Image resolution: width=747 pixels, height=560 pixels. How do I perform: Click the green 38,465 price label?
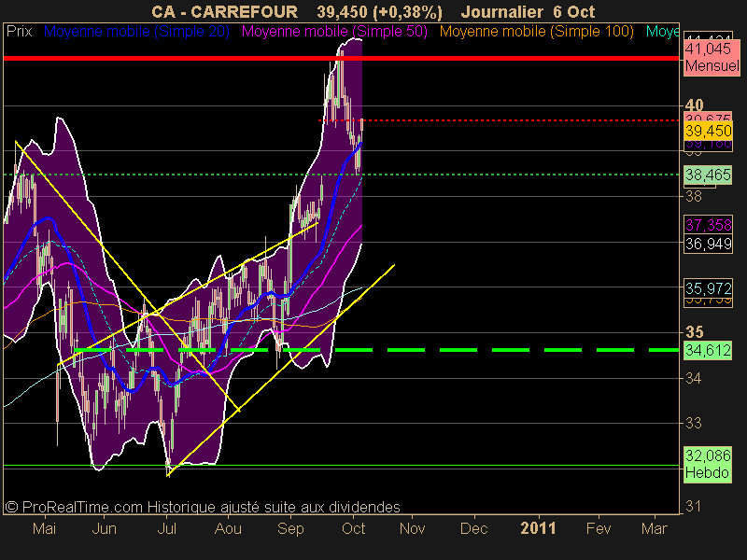708,175
